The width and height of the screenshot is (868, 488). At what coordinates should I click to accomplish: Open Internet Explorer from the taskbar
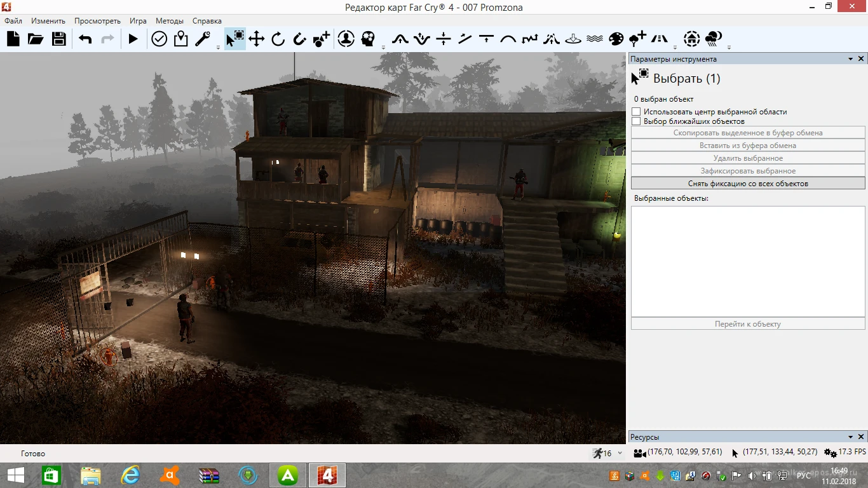130,475
